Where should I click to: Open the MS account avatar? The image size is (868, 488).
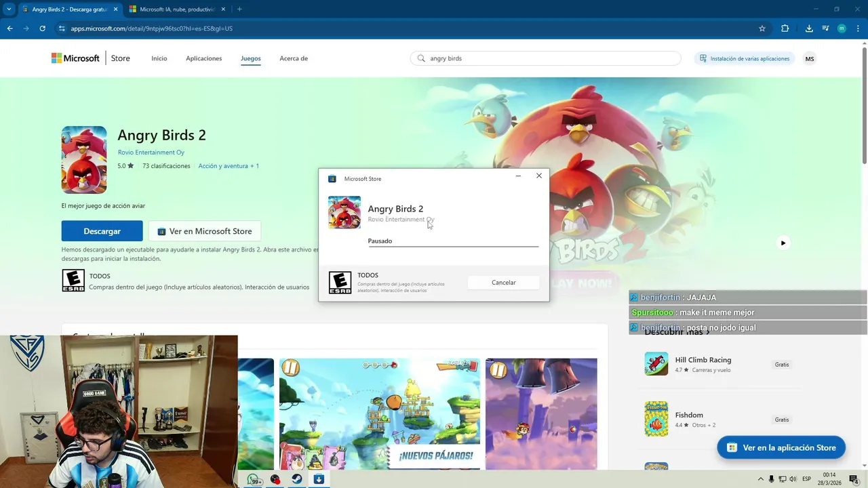[810, 58]
